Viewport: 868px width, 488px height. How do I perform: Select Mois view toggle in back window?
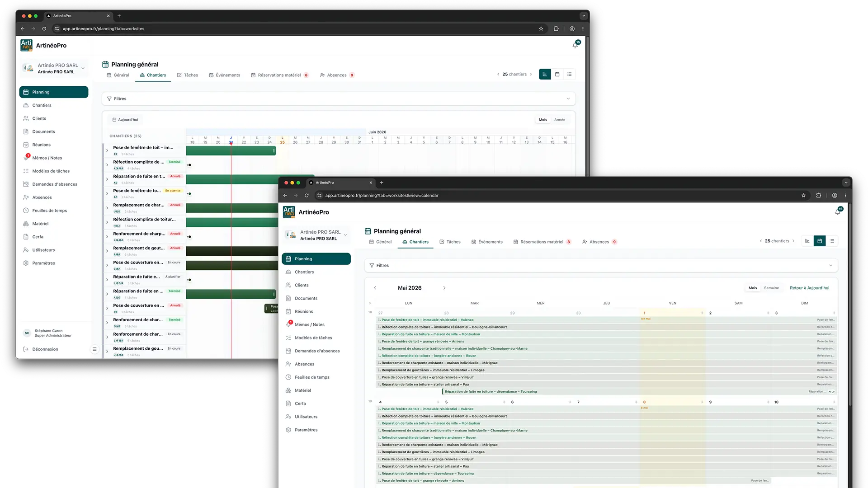[x=543, y=120]
